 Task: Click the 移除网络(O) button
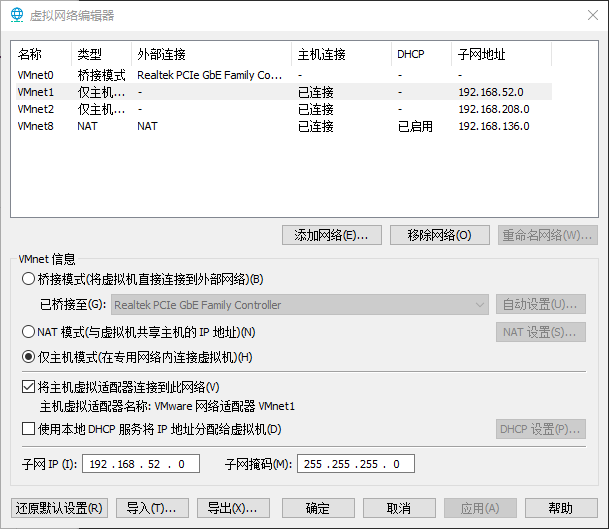pos(440,235)
